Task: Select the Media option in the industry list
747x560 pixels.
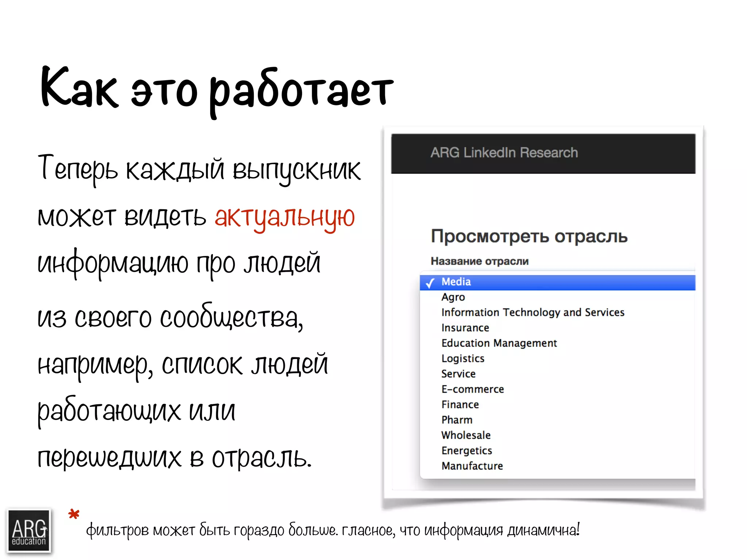Action: (557, 282)
